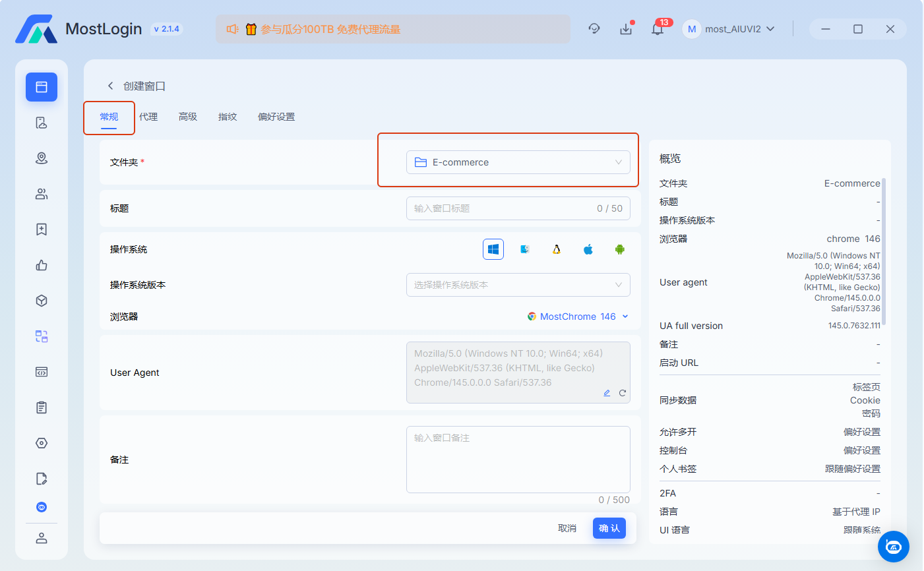Click the 输入窗口备注 notes text area
The height and width of the screenshot is (571, 924).
coord(518,460)
